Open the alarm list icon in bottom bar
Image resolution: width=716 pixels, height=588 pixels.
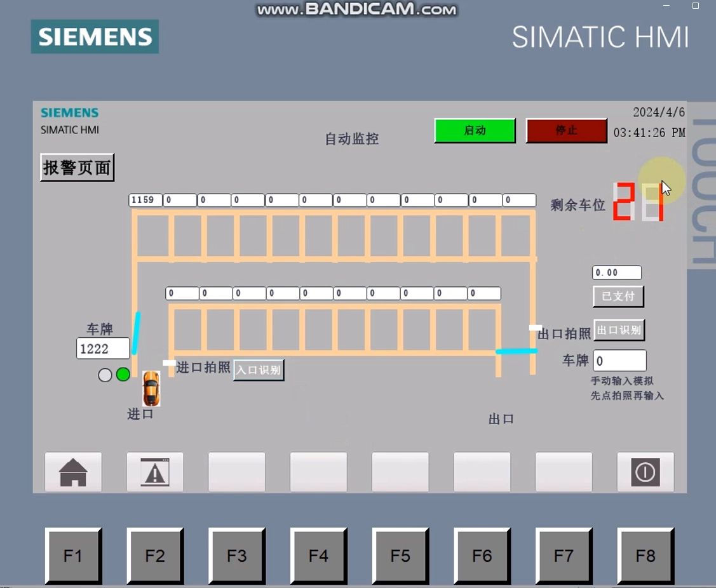click(155, 471)
